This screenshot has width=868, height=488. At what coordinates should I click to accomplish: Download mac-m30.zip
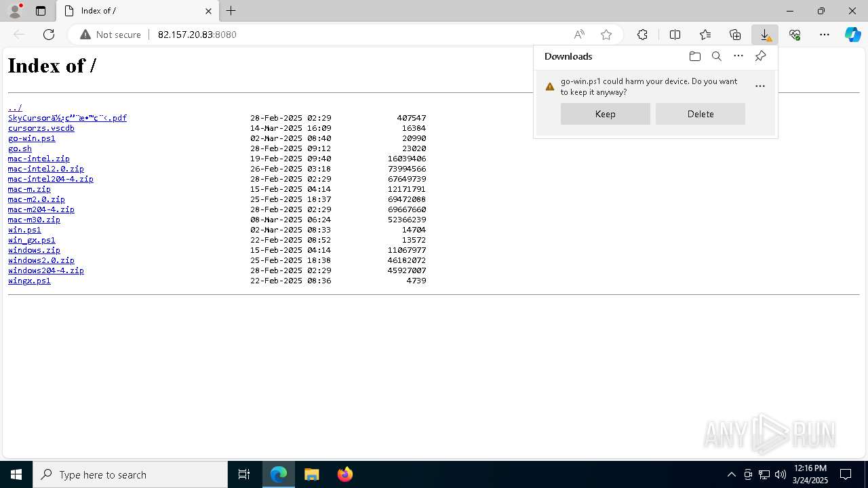(34, 220)
